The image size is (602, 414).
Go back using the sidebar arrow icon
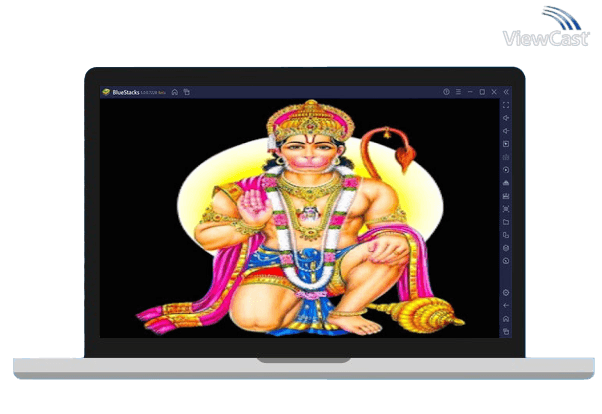point(506,306)
